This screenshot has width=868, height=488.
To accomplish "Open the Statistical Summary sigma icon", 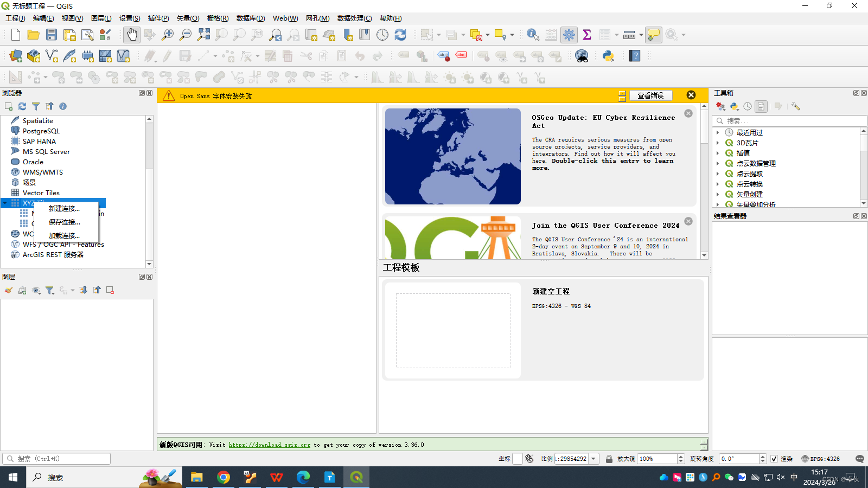I will [x=586, y=35].
